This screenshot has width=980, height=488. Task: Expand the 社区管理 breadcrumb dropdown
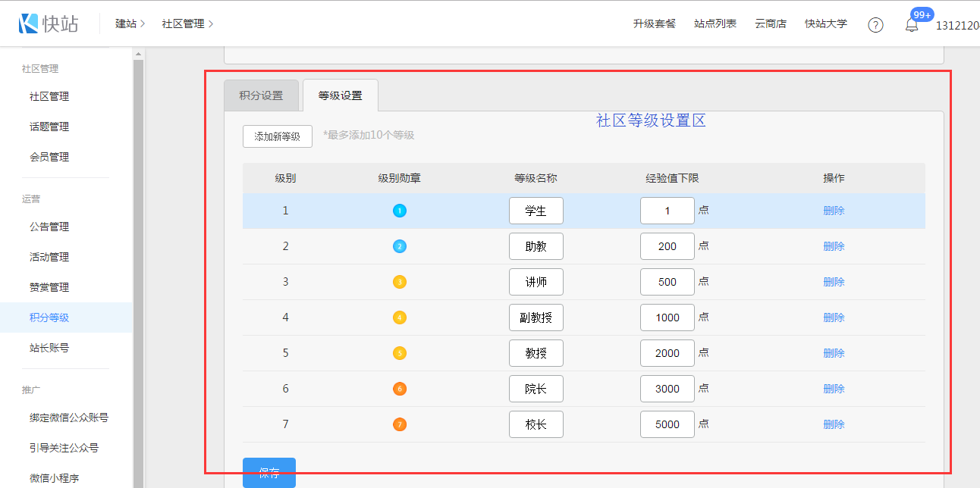[187, 23]
